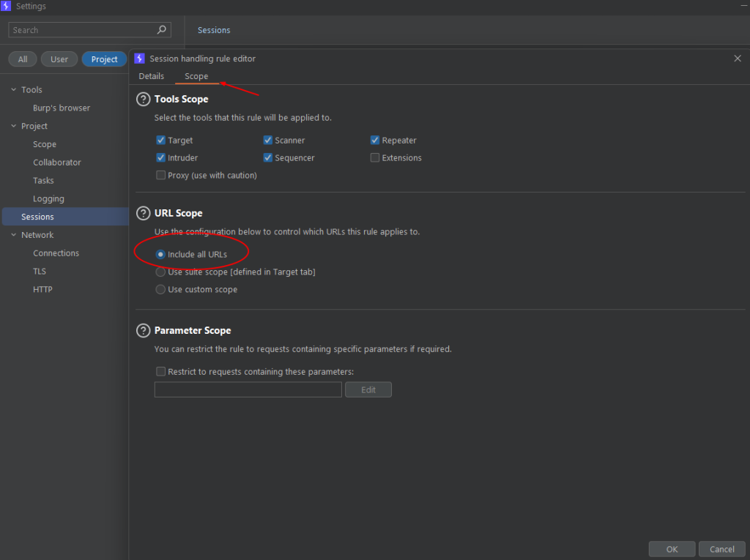Click the Cancel button
Viewport: 750px width, 560px height.
click(x=721, y=549)
